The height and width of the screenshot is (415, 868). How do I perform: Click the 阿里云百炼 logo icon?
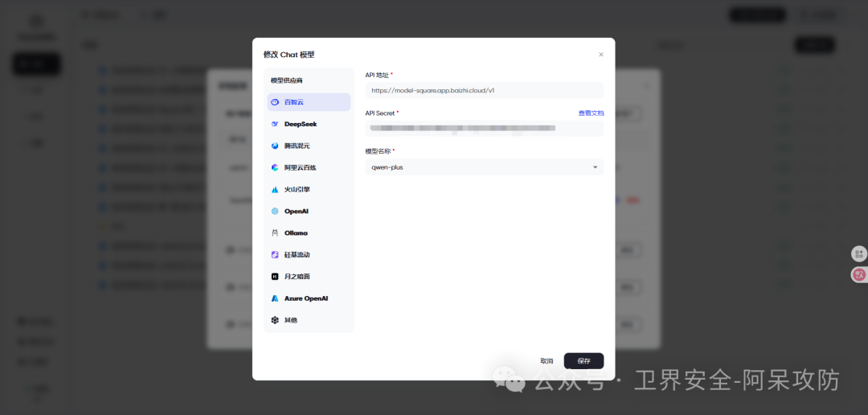275,167
